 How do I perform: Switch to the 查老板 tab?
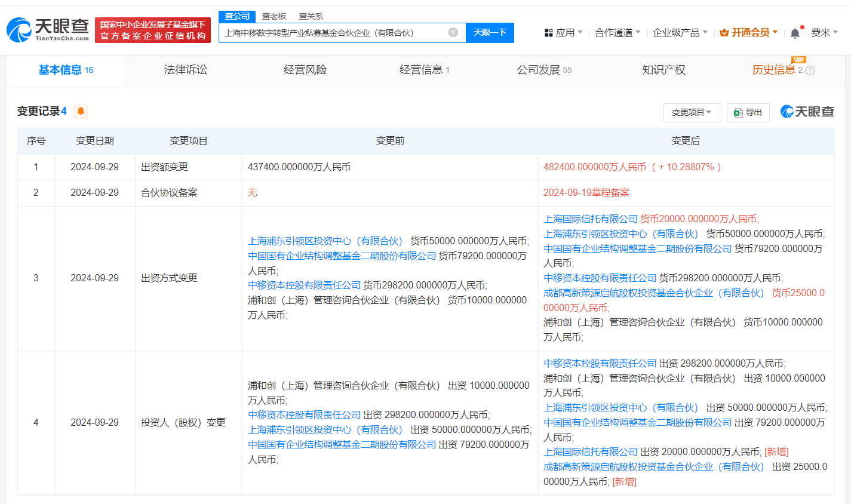click(x=272, y=16)
